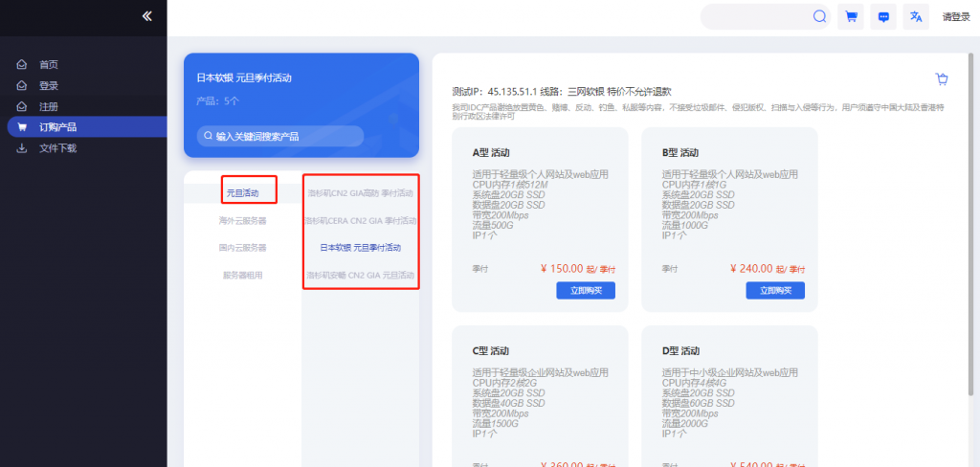
Task: Click 立即购买 for B型 活动
Action: [x=775, y=291]
